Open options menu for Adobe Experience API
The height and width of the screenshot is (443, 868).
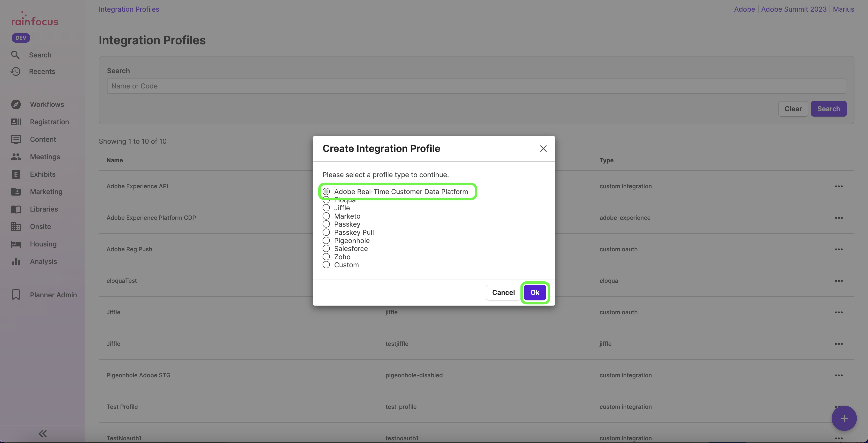839,186
